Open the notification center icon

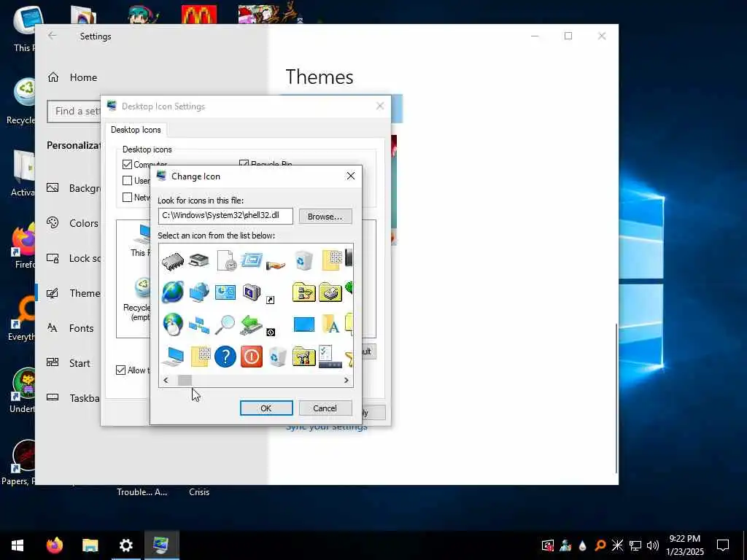pyautogui.click(x=723, y=545)
